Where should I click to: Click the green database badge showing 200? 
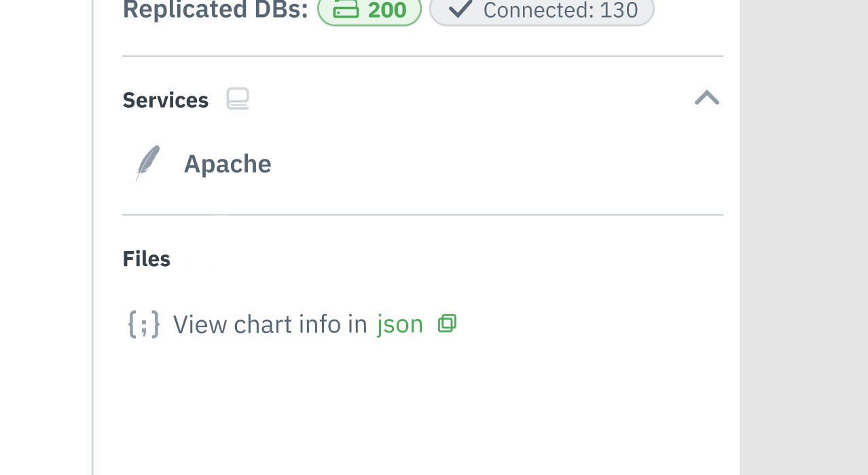point(369,10)
